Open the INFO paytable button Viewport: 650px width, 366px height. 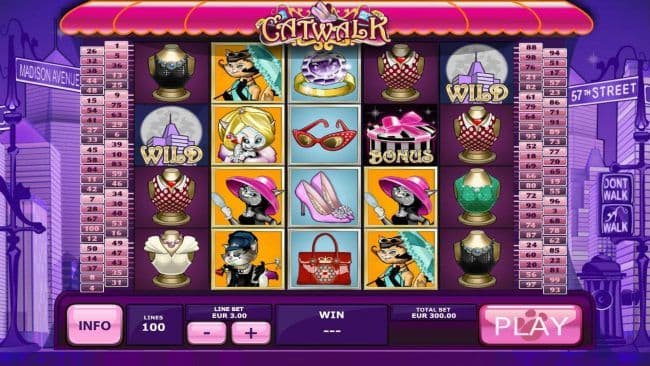point(95,325)
